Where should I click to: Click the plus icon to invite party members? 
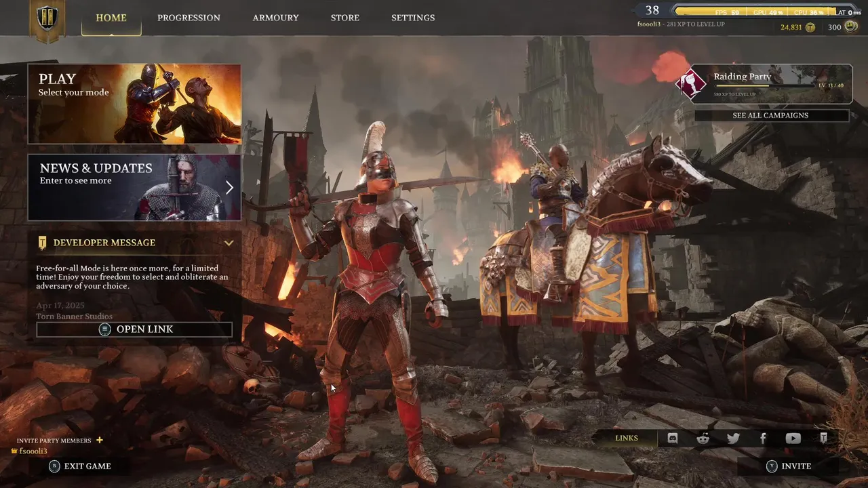click(100, 440)
